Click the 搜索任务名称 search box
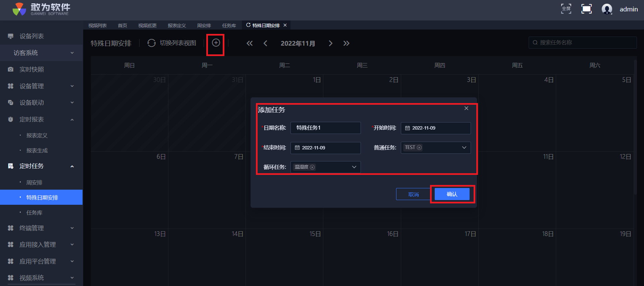Viewport: 644px width, 286px height. point(583,43)
